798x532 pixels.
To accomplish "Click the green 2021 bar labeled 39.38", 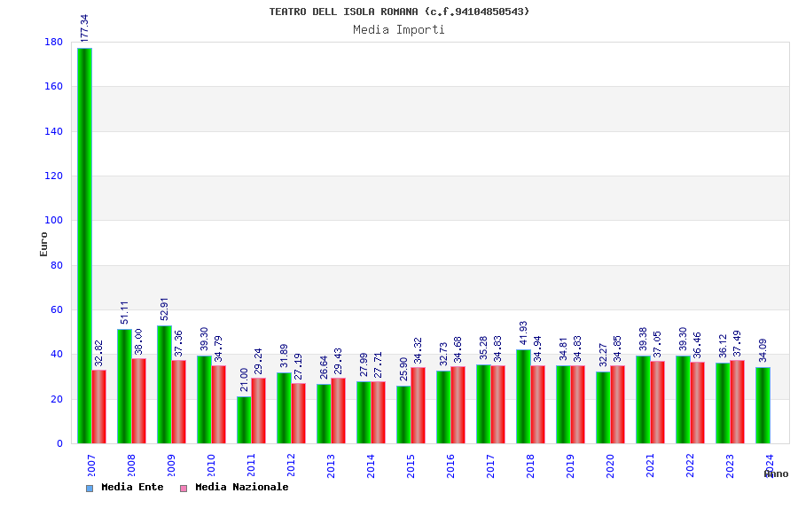I will 644,400.
